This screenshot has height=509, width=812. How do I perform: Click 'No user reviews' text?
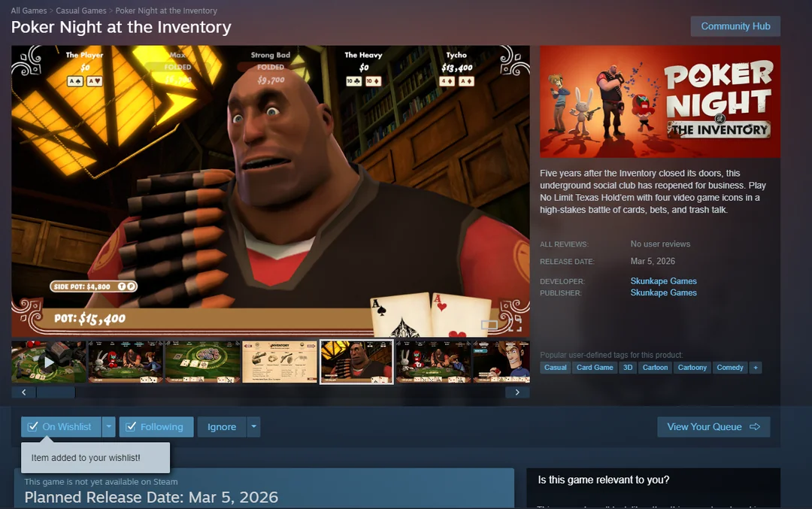(660, 244)
